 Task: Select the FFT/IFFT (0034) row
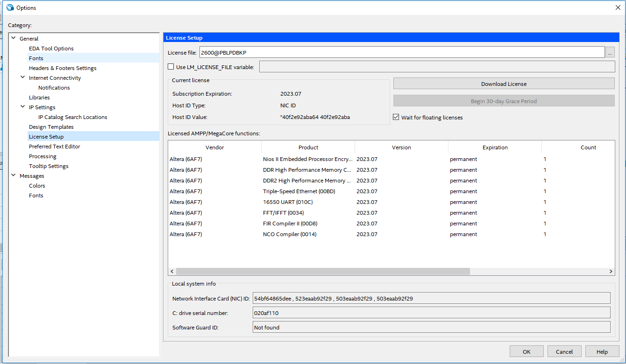(391, 213)
